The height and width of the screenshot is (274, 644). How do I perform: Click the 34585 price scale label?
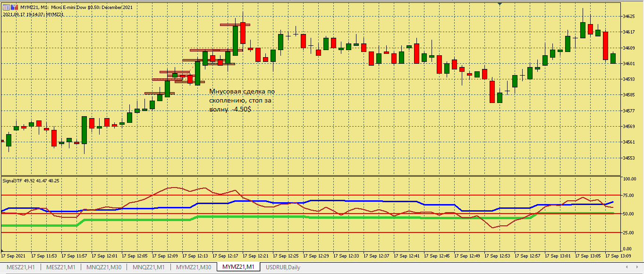629,95
